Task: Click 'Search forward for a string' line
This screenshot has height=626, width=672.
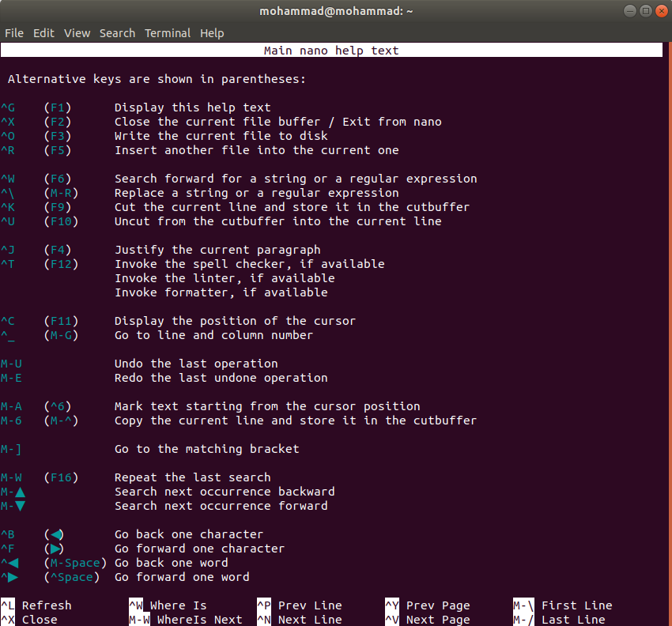Action: [296, 179]
